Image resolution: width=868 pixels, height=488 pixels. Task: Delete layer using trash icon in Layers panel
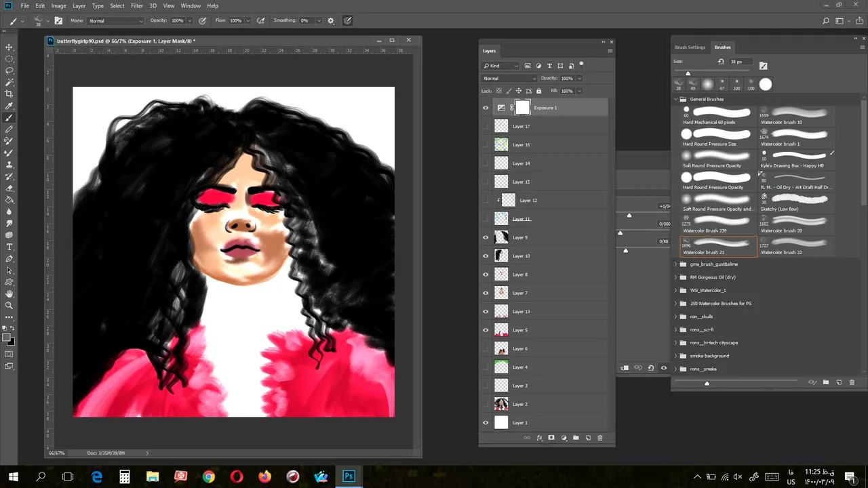click(600, 438)
